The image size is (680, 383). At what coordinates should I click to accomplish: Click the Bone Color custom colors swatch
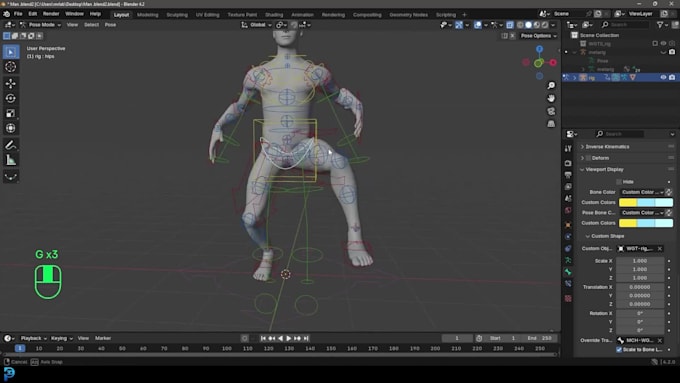tap(646, 202)
